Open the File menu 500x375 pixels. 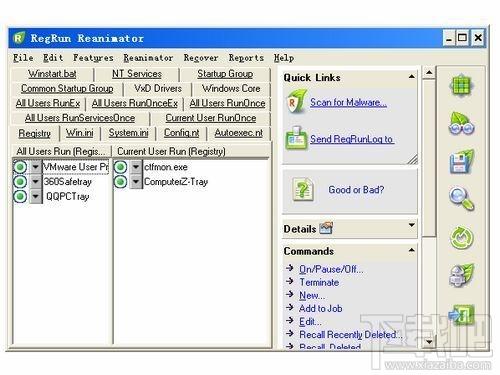pos(23,58)
